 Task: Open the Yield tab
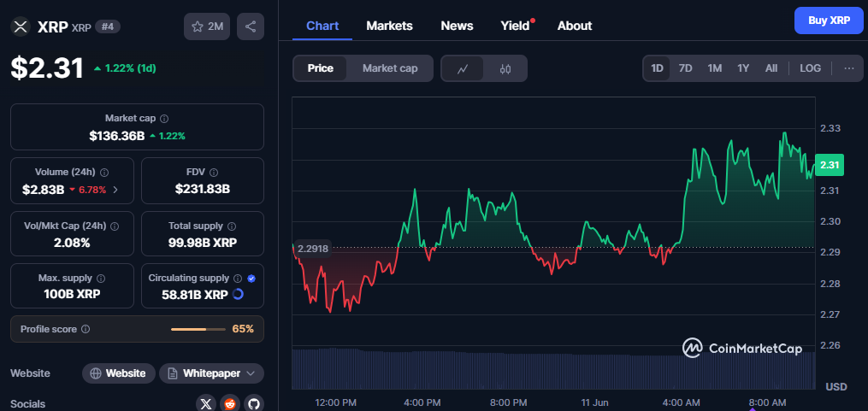click(516, 26)
